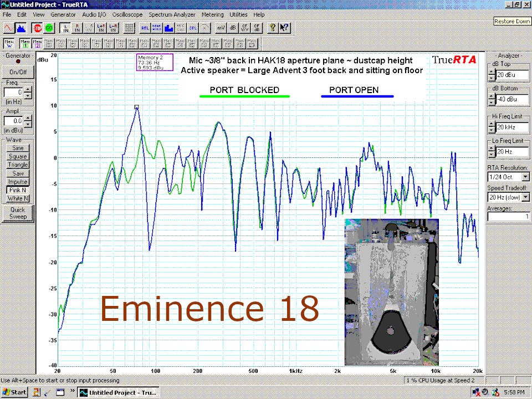The width and height of the screenshot is (532, 399).
Task: Select the blue spectrum analyzer view icon
Action: (21, 28)
